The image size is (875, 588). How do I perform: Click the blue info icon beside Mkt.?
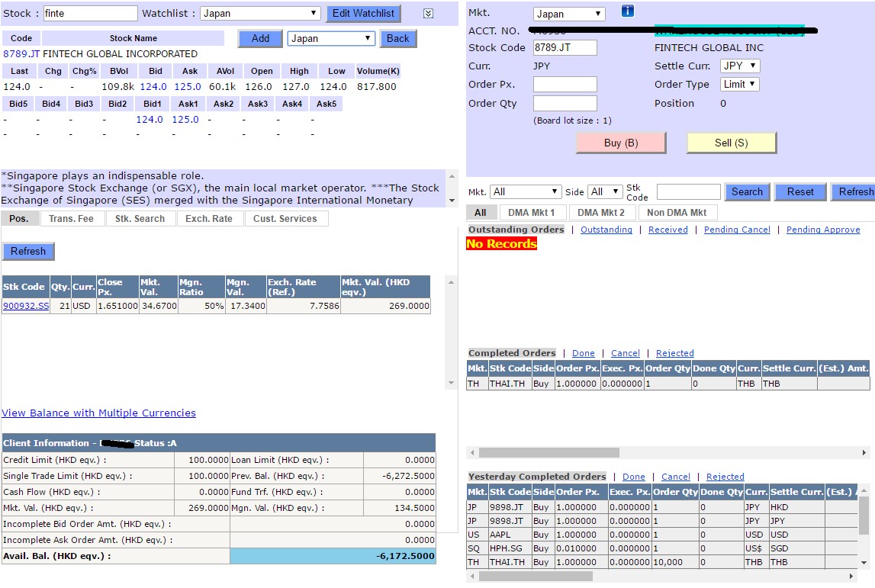(x=628, y=11)
